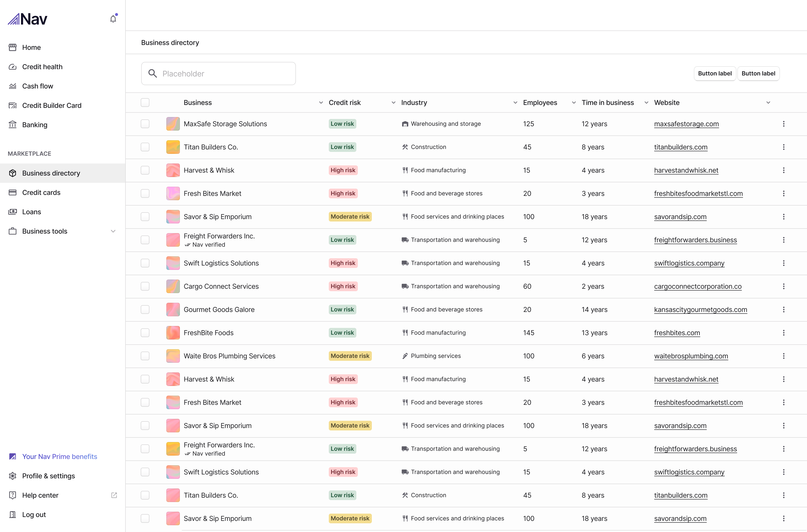This screenshot has width=807, height=532.
Task: Open the Help center
Action: pos(41,495)
